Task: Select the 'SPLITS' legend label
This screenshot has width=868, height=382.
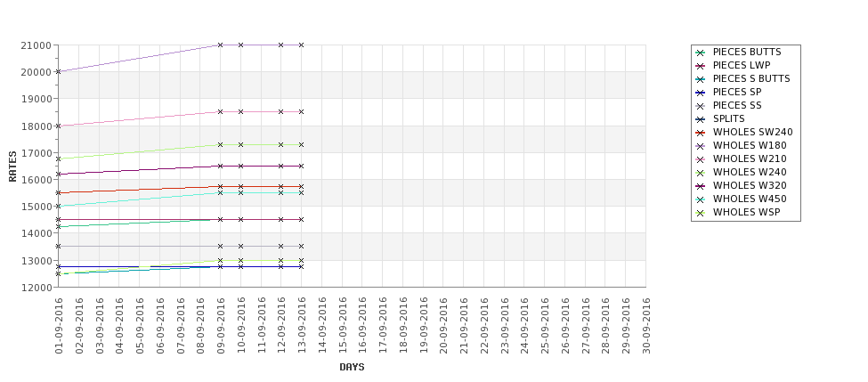Action: (x=728, y=118)
